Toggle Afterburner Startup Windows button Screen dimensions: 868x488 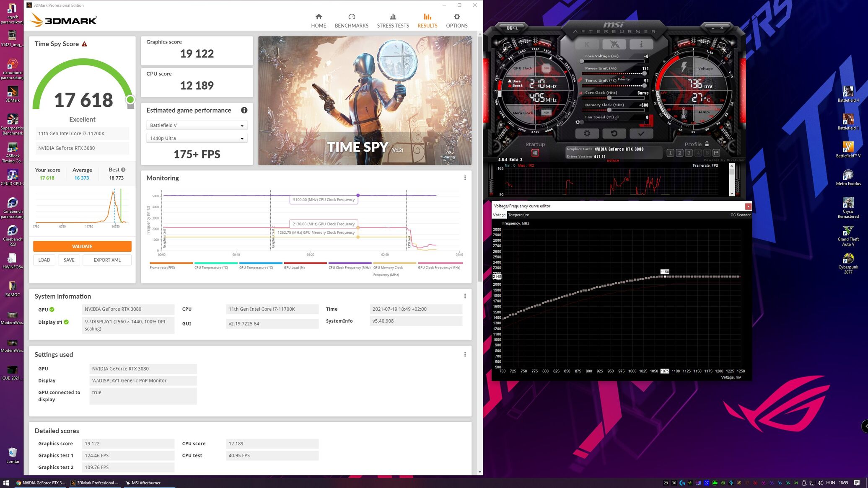click(535, 153)
